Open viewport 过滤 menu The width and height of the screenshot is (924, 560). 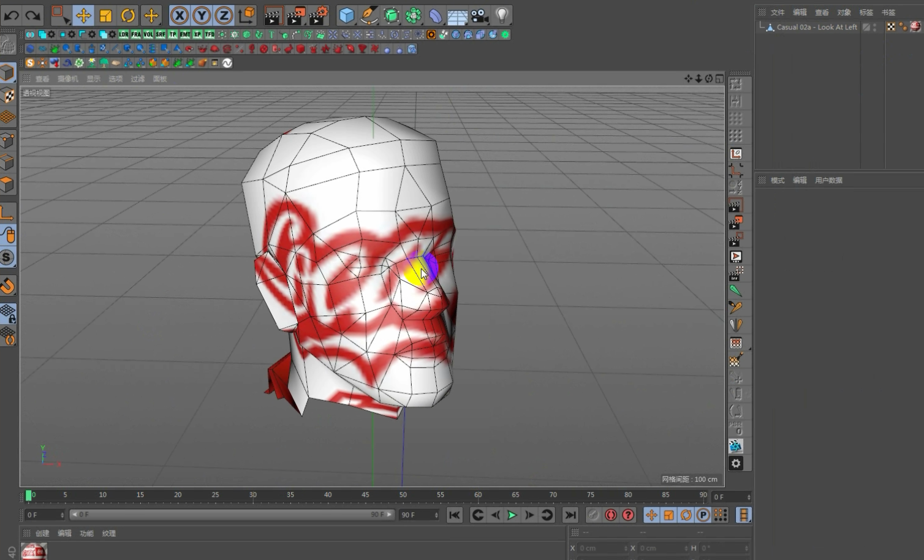[x=138, y=79]
